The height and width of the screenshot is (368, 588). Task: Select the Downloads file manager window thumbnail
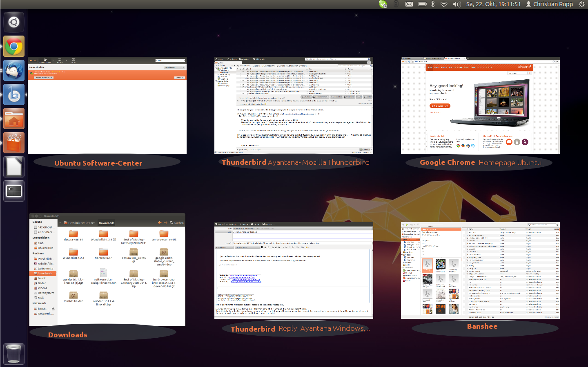[107, 269]
